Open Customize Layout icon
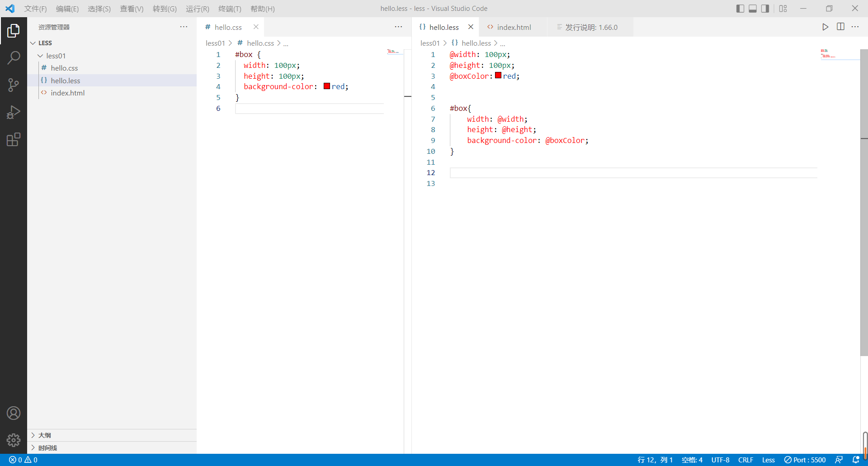Viewport: 868px width, 466px height. pos(783,9)
